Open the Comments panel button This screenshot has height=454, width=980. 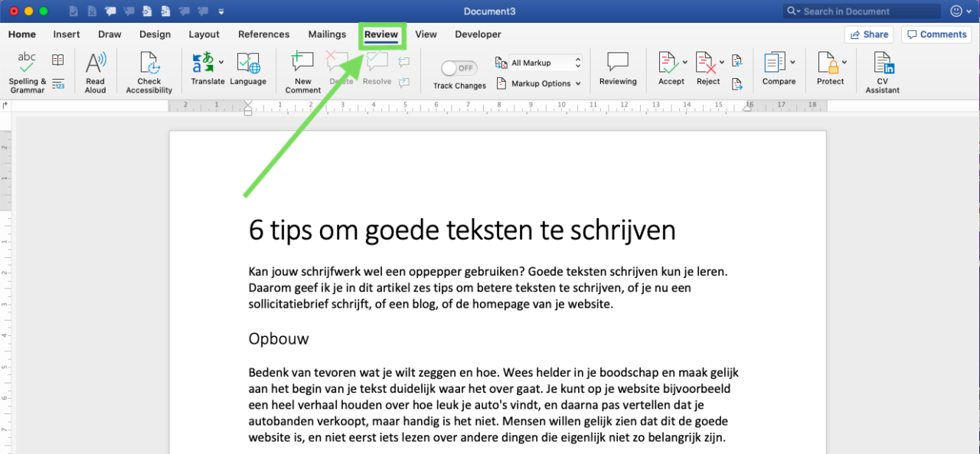936,34
